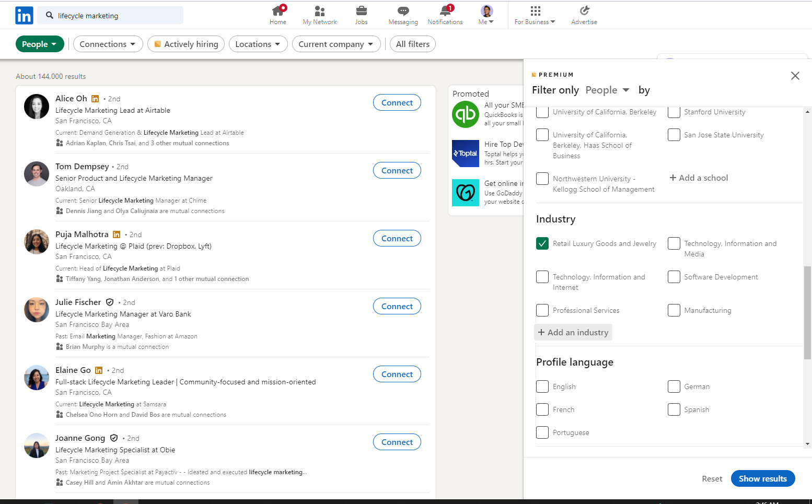This screenshot has width=812, height=504.
Task: Click the mutual connections icon under Joanne Gong
Action: click(60, 483)
